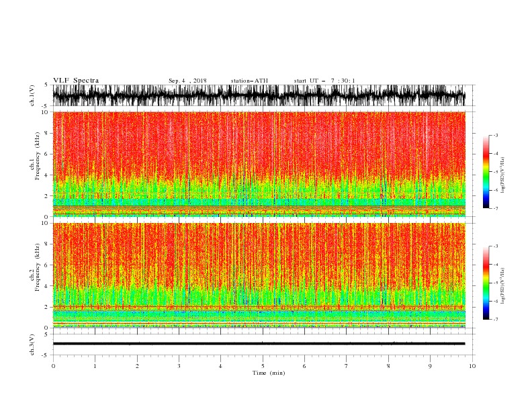Click the "2" kHz tick on ch.1 axis
The width and height of the screenshot is (532, 411).
point(46,196)
